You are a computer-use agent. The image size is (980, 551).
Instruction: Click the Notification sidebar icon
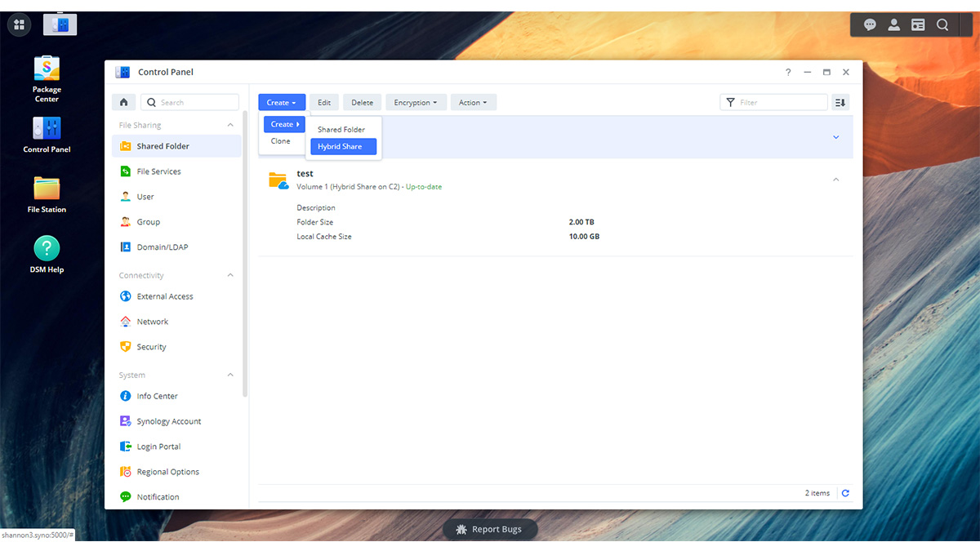tap(125, 496)
